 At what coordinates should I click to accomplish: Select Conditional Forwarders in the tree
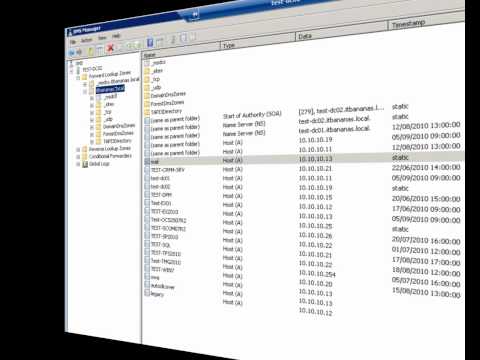tap(110, 156)
